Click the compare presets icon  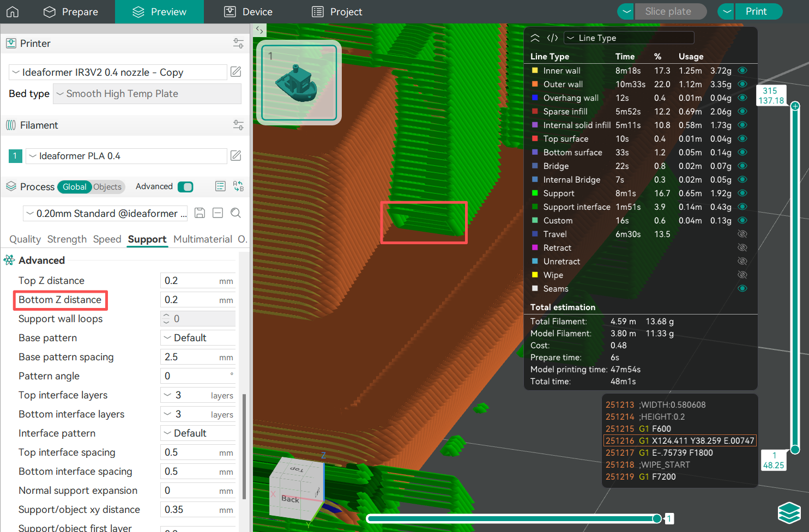(238, 186)
